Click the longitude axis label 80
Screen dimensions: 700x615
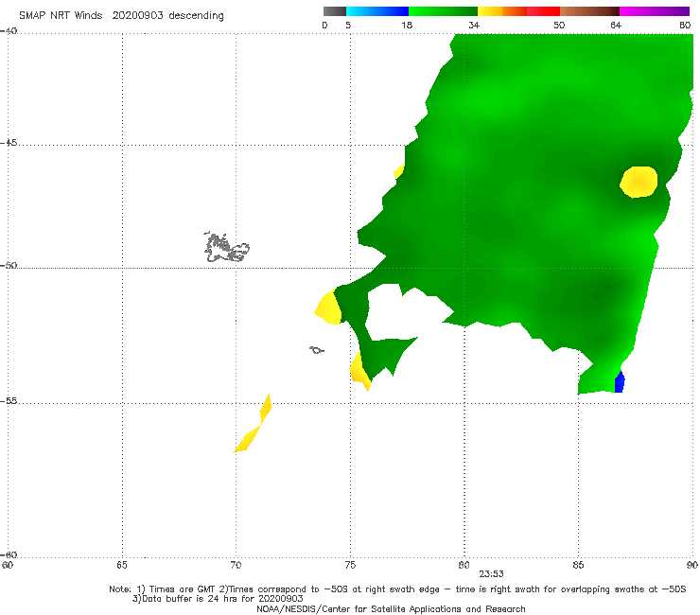coord(464,565)
